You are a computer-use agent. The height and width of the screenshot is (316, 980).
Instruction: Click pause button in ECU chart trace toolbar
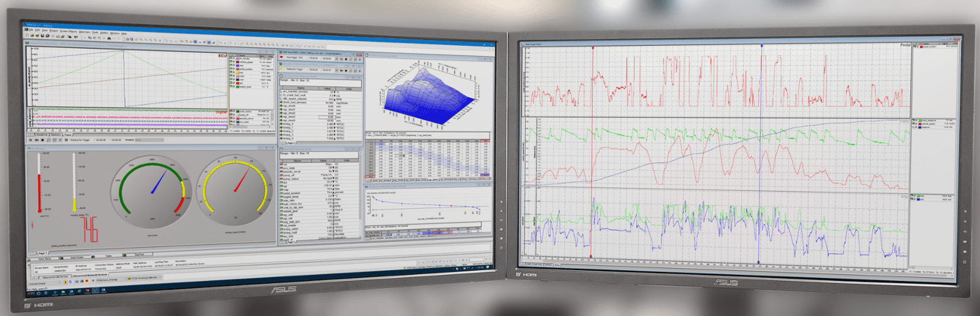tap(31, 140)
